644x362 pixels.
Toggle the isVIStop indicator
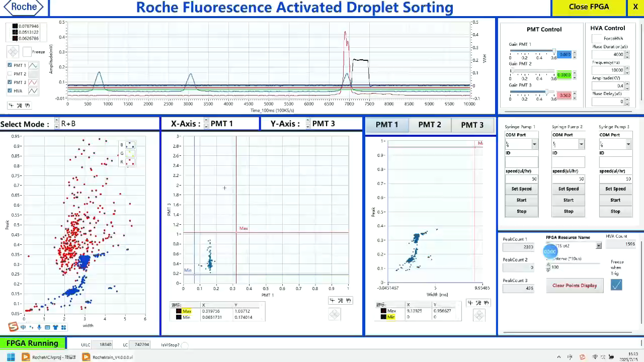tap(185, 345)
